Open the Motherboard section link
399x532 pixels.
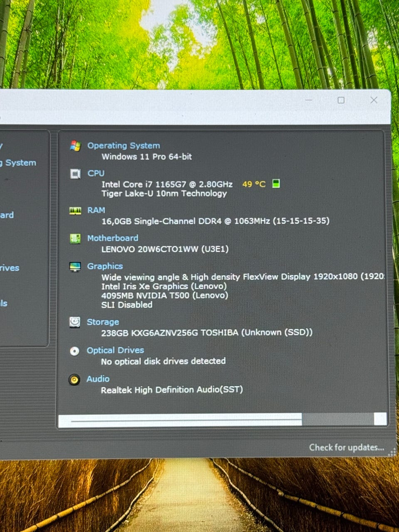coord(113,238)
